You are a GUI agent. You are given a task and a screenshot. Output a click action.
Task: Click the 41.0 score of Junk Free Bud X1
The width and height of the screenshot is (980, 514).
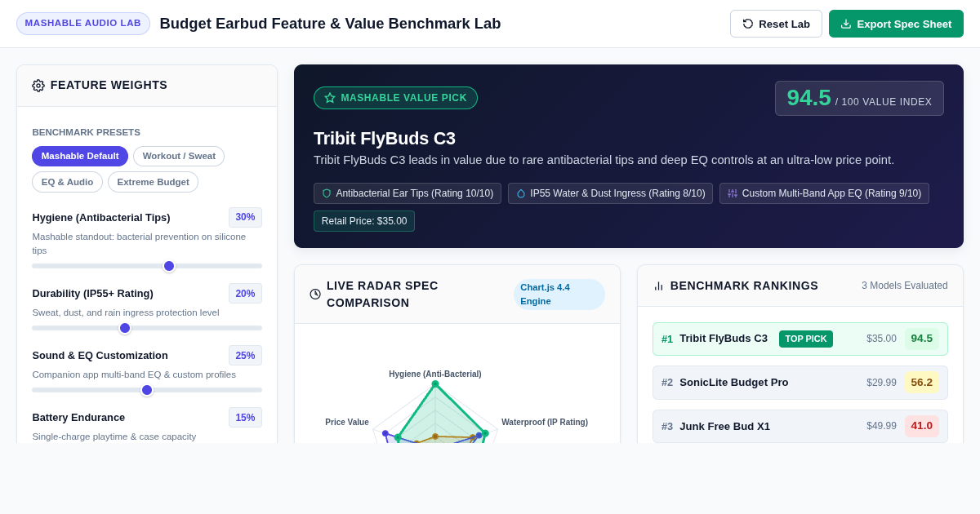pyautogui.click(x=922, y=426)
